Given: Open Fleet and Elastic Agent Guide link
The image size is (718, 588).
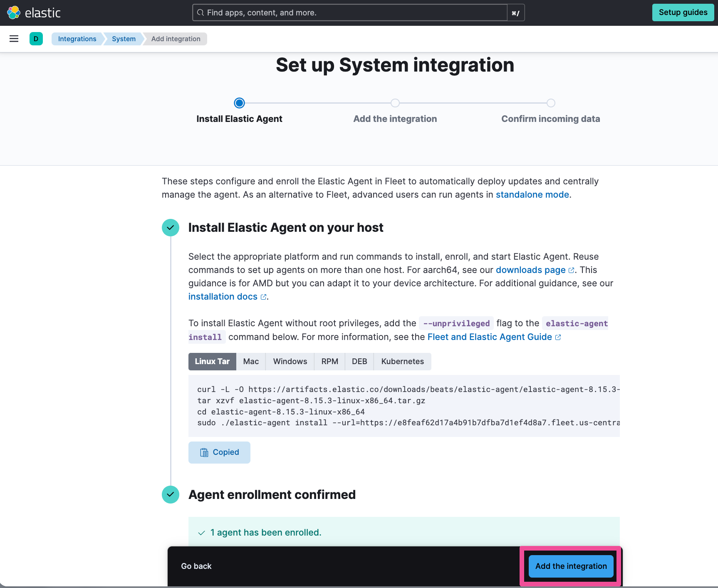Looking at the screenshot, I should tap(490, 337).
